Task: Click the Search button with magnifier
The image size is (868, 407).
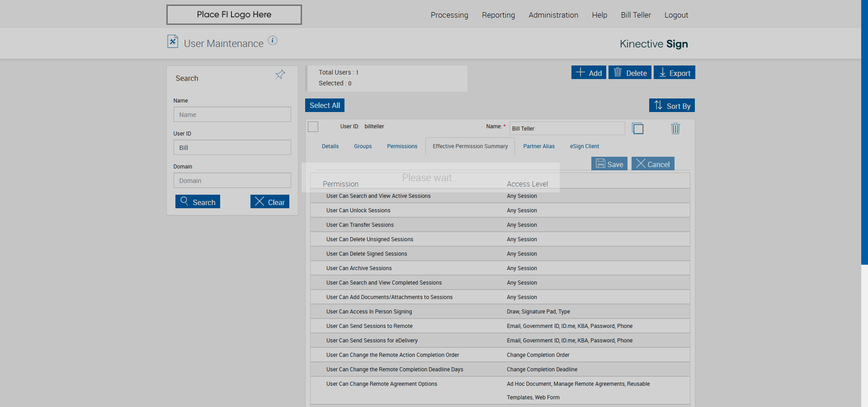Action: [x=198, y=201]
